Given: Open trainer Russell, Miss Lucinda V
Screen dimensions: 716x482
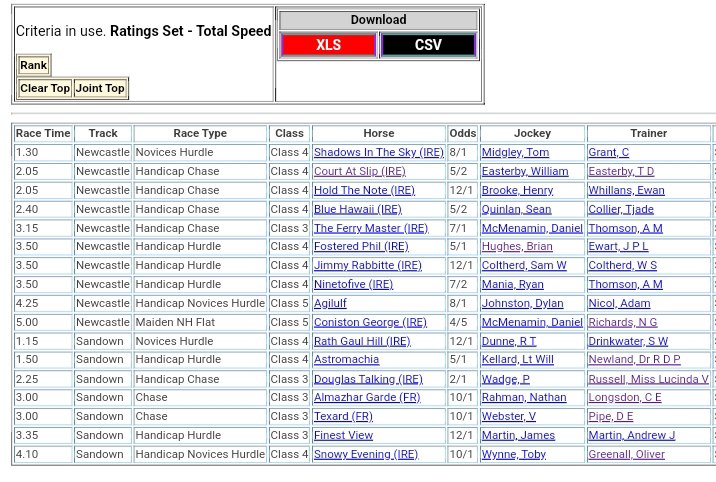Looking at the screenshot, I should click(648, 379).
